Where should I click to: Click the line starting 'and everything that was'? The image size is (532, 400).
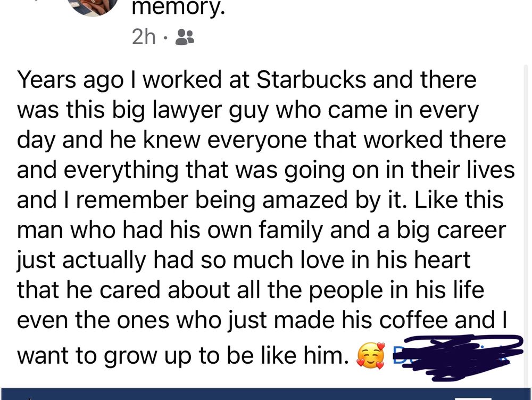(265, 170)
